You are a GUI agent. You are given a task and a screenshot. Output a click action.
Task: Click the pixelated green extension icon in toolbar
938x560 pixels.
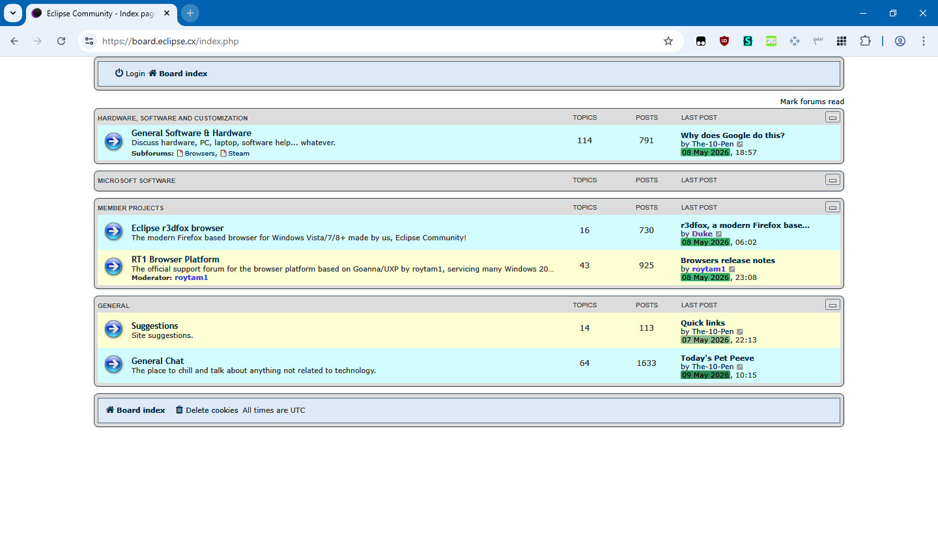pos(771,41)
